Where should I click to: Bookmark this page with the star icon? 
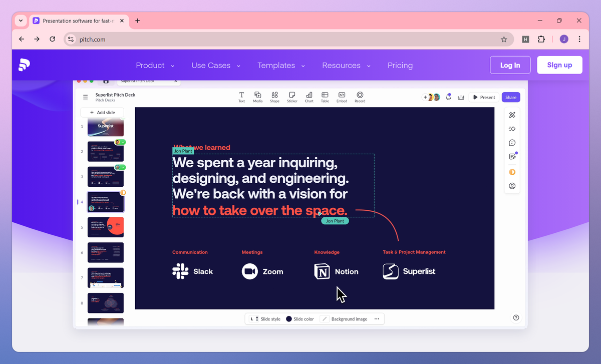tap(504, 39)
